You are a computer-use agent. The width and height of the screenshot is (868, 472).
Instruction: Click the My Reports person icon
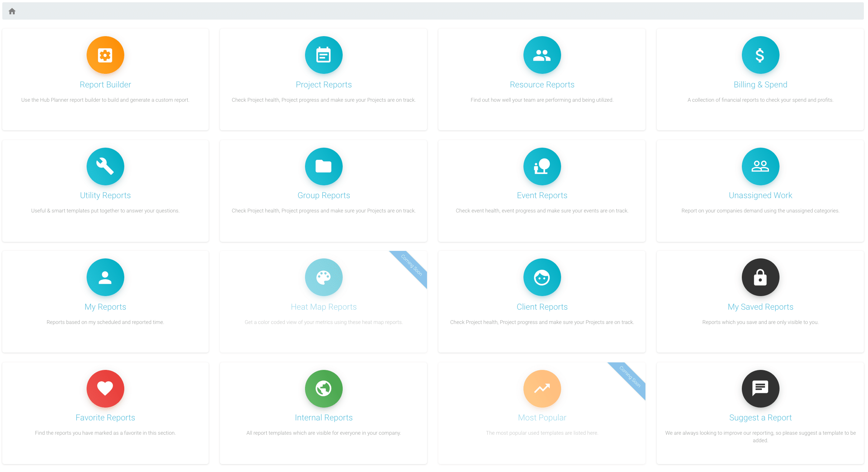[x=105, y=277]
